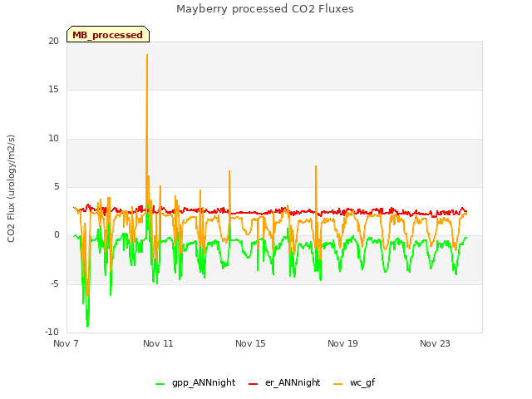The width and height of the screenshot is (532, 399).
Task: Click the Nov 7 x-axis label
Action: 66,343
